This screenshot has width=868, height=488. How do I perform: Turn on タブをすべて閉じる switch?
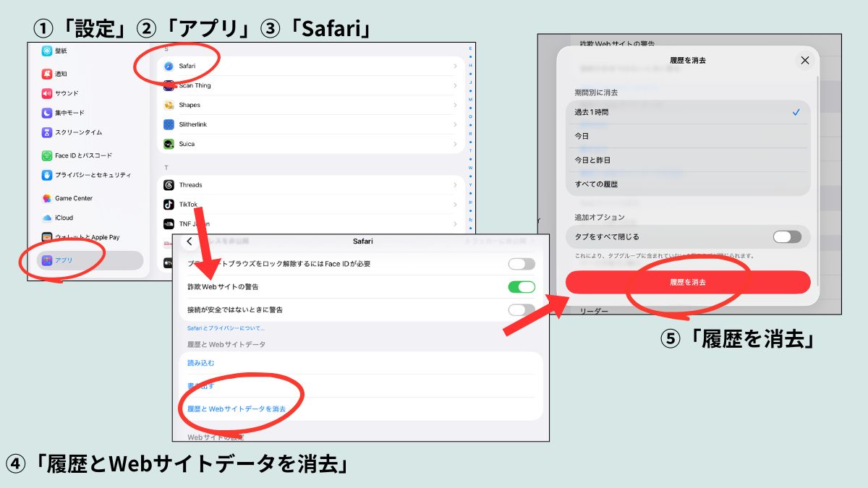pos(787,236)
